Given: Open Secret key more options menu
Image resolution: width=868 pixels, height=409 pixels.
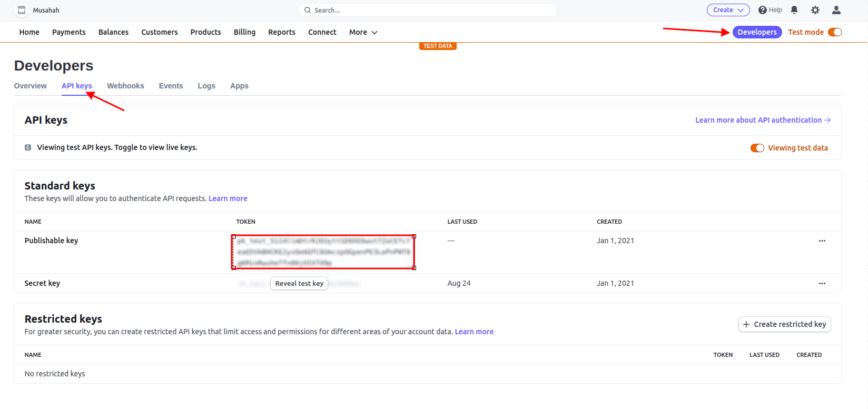Looking at the screenshot, I should click(x=822, y=283).
